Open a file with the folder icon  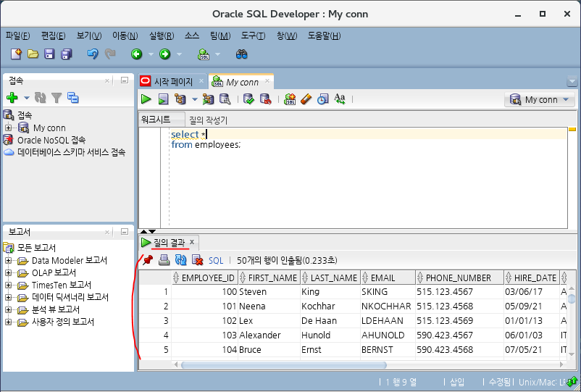pos(33,54)
